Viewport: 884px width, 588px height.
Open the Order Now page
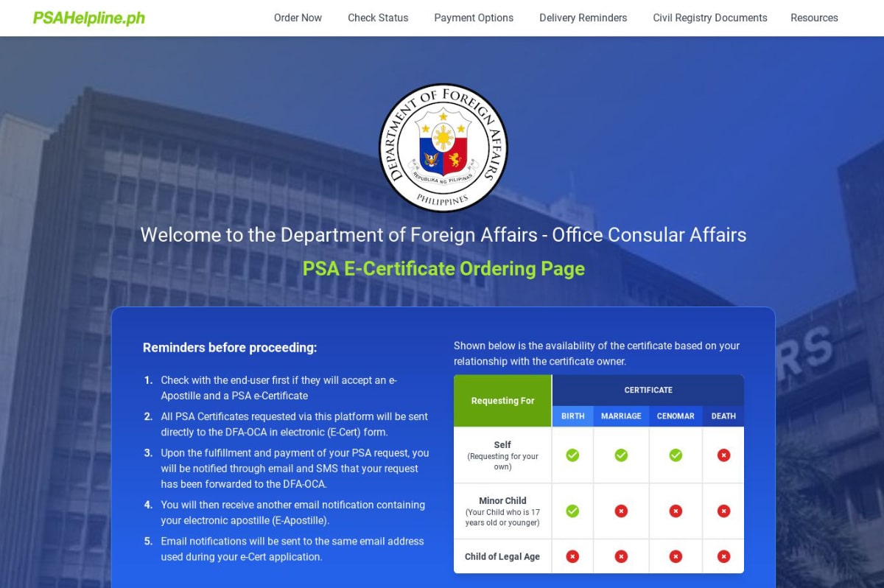tap(298, 18)
